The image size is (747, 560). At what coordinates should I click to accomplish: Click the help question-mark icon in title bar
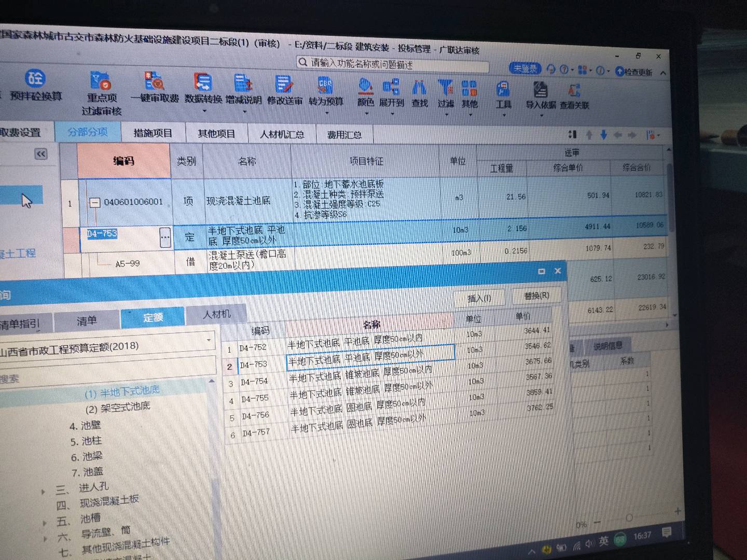point(564,69)
